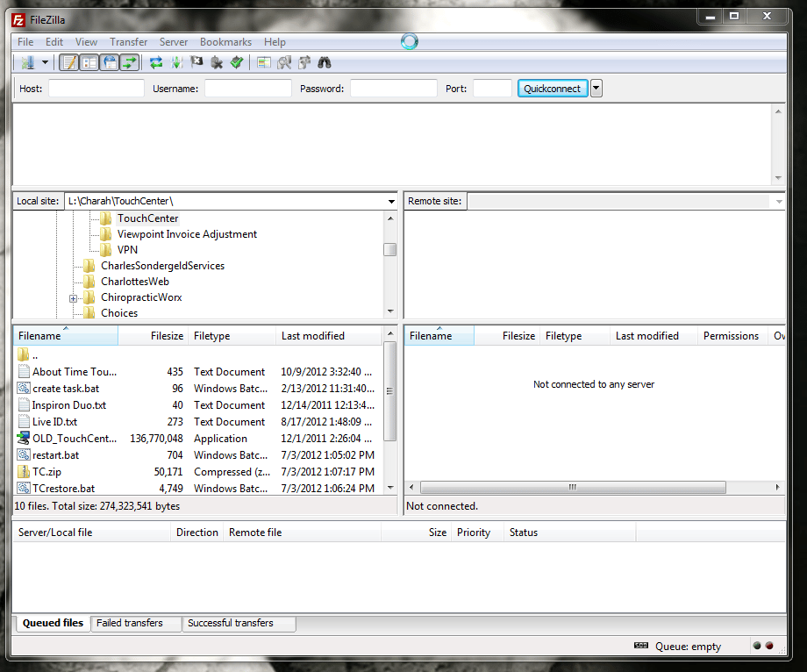Open the Transfer menu
Screen dimensions: 807x672
pyautogui.click(x=128, y=42)
